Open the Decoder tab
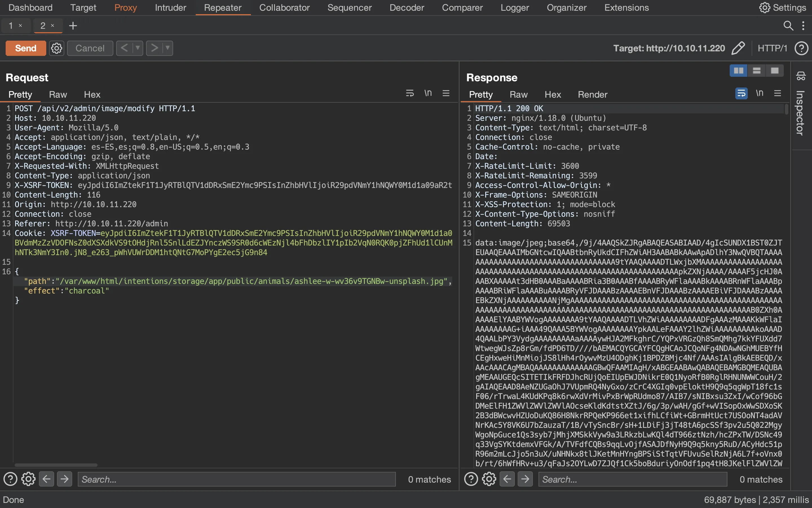 407,7
